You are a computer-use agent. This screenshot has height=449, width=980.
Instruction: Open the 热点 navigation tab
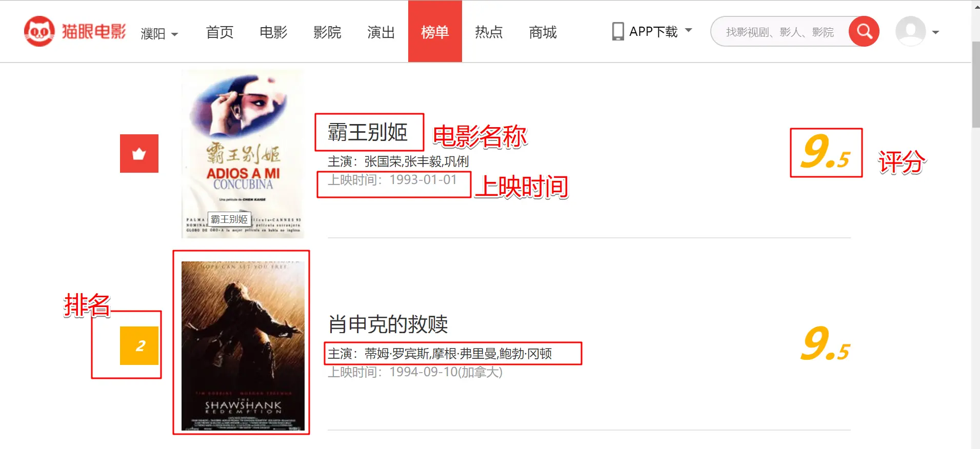(x=489, y=32)
